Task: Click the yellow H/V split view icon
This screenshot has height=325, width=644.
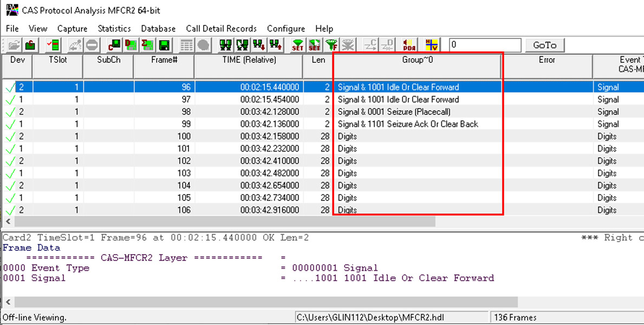Action: 432,45
